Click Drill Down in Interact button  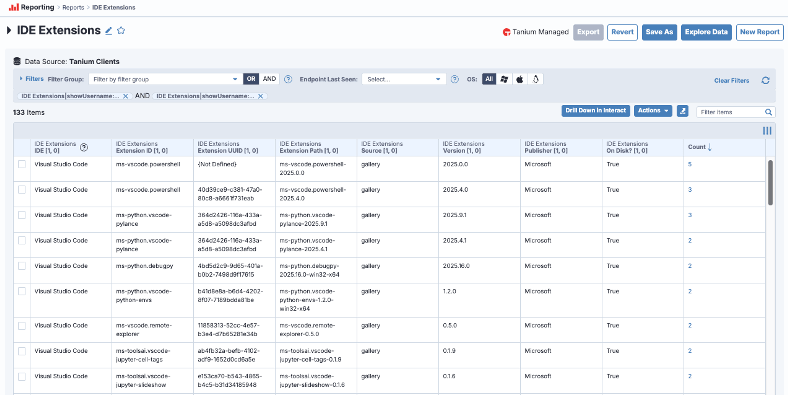596,111
